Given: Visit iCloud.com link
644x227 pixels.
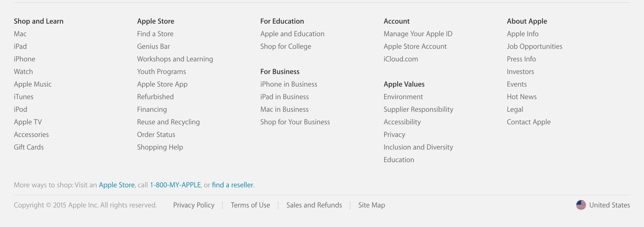Looking at the screenshot, I should (401, 59).
